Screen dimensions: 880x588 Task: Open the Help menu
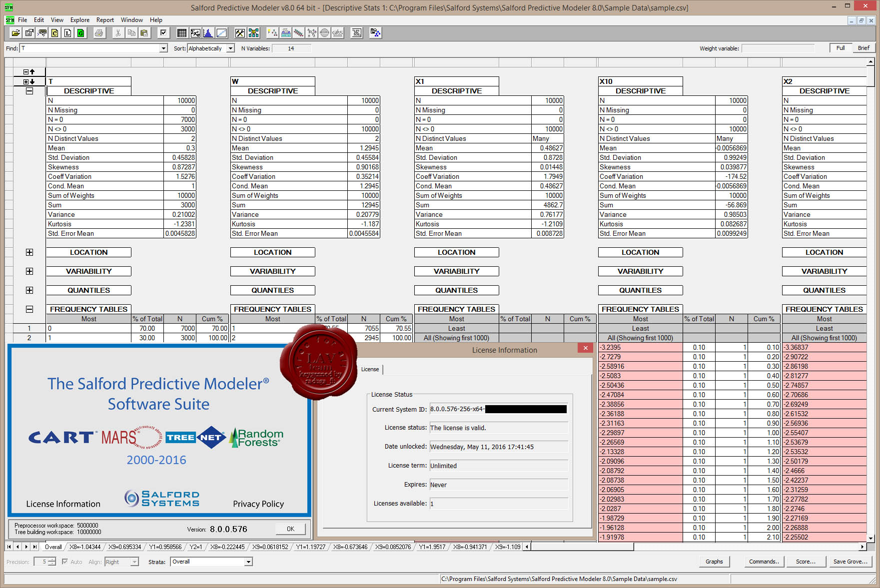(x=156, y=20)
